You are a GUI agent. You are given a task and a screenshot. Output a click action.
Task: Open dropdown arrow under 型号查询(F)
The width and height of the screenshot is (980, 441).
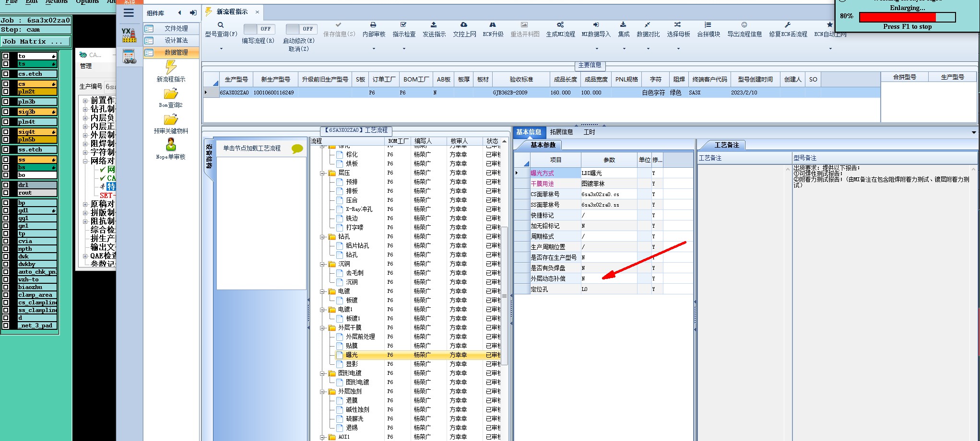(x=221, y=48)
